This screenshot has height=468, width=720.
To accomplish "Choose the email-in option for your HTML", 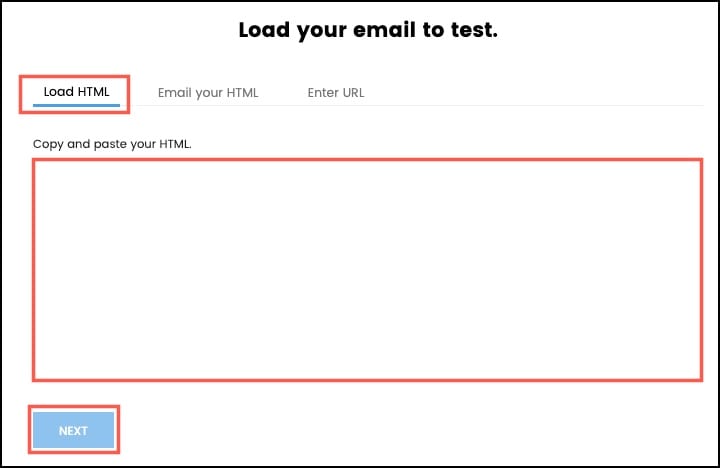I will [208, 93].
